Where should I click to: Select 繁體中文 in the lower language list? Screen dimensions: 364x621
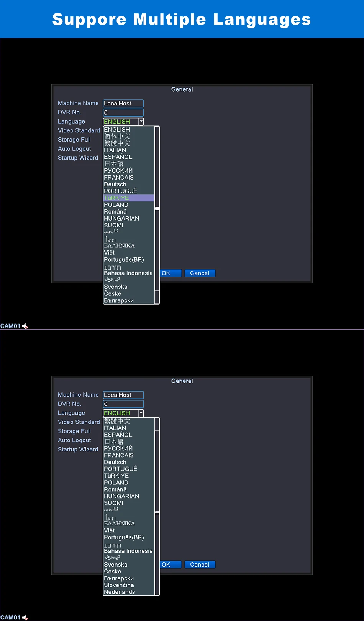pos(129,421)
